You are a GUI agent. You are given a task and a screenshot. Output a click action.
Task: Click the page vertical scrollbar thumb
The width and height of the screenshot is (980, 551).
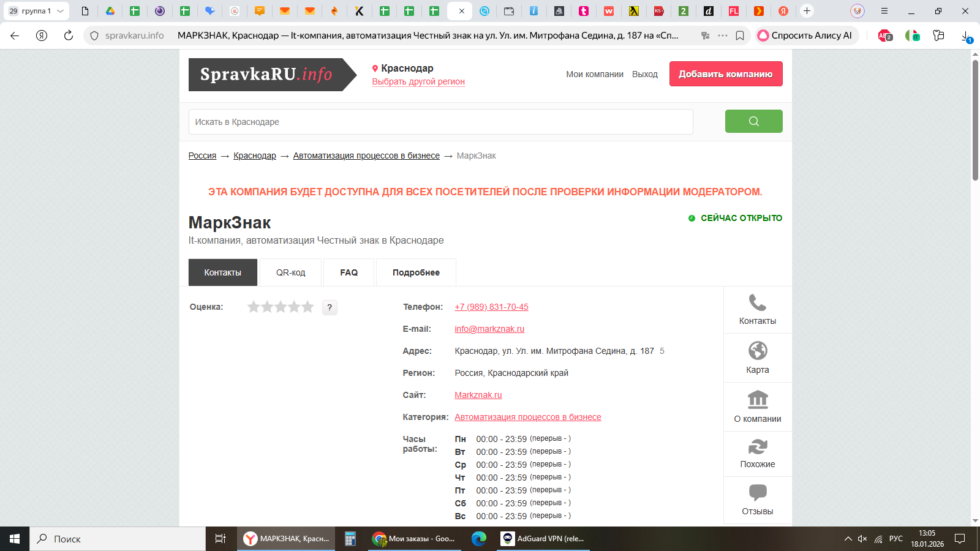click(975, 119)
